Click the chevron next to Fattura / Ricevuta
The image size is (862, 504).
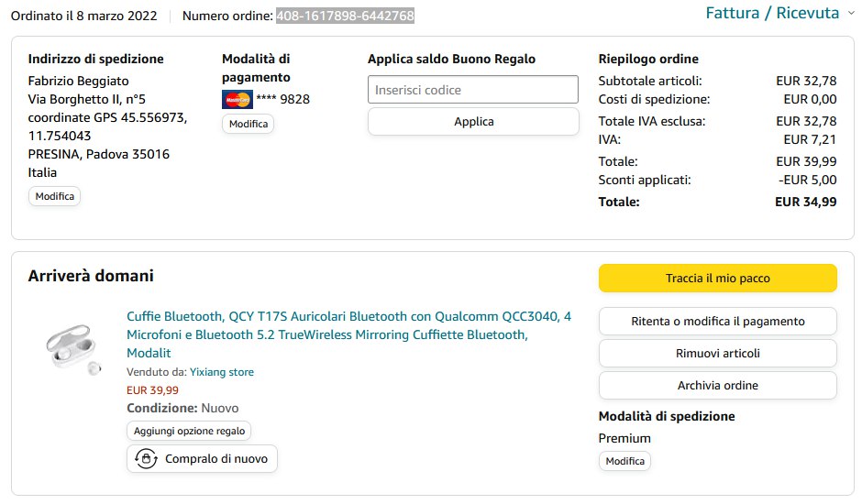click(x=849, y=14)
